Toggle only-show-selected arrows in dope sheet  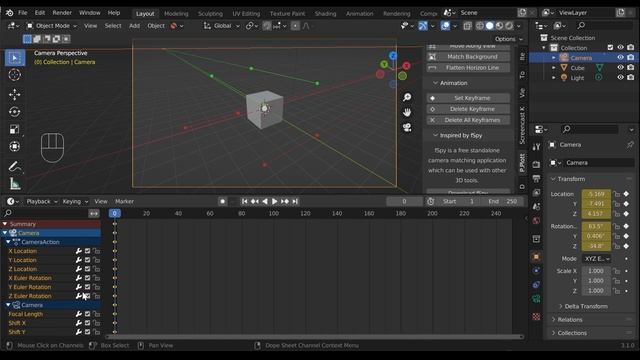pos(94,213)
